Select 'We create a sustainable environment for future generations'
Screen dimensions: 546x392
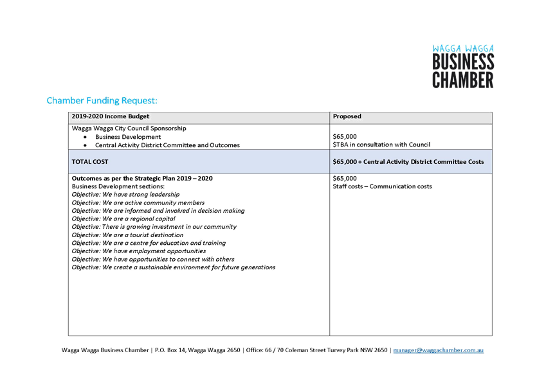click(x=188, y=267)
